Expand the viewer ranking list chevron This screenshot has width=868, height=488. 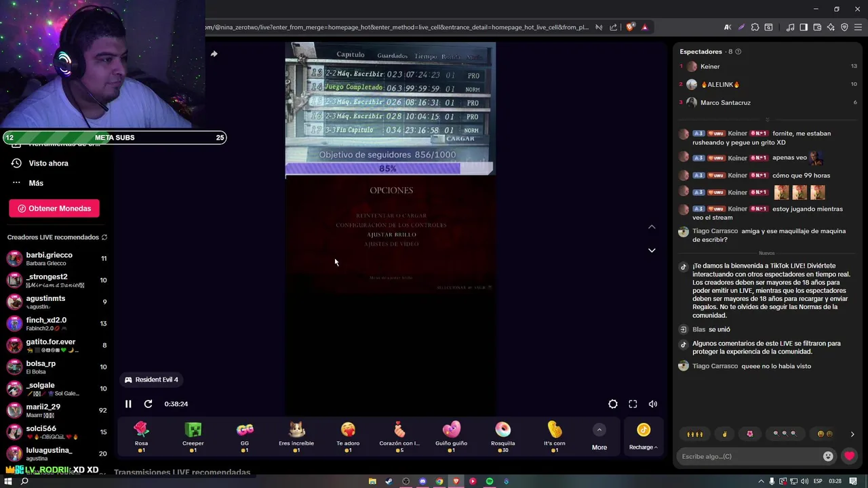click(768, 119)
